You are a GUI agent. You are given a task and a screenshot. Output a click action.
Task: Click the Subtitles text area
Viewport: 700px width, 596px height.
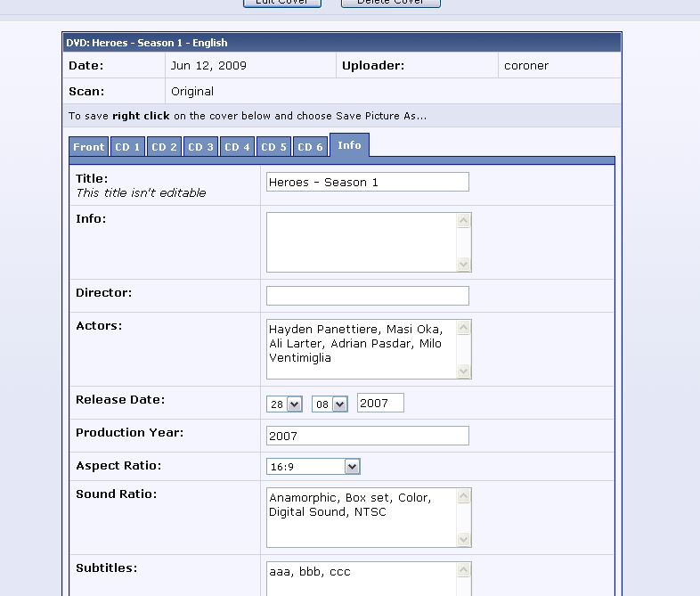[361, 577]
